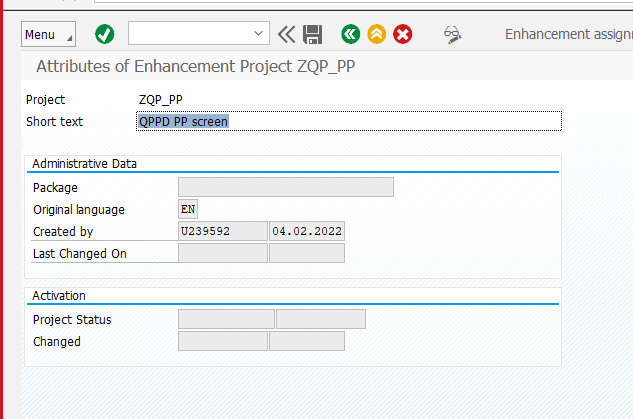Open the Menu dropdown button
Viewport: 633px width, 419px height.
48,34
